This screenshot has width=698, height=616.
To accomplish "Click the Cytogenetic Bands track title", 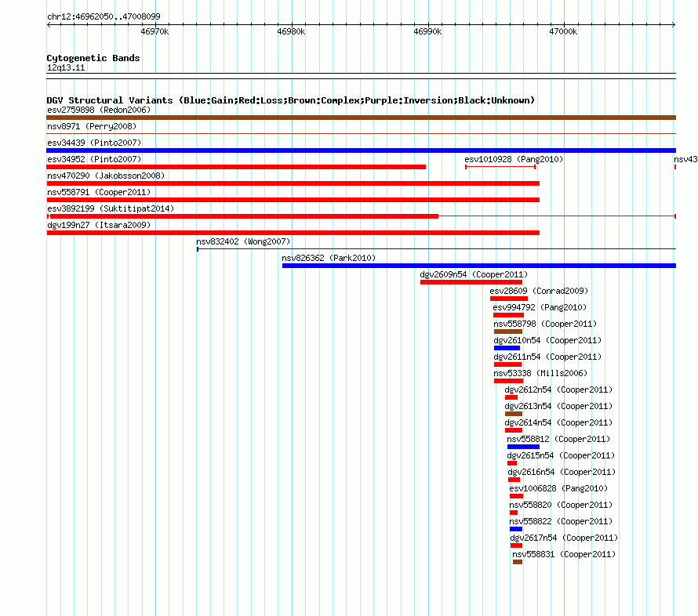I will (x=93, y=58).
